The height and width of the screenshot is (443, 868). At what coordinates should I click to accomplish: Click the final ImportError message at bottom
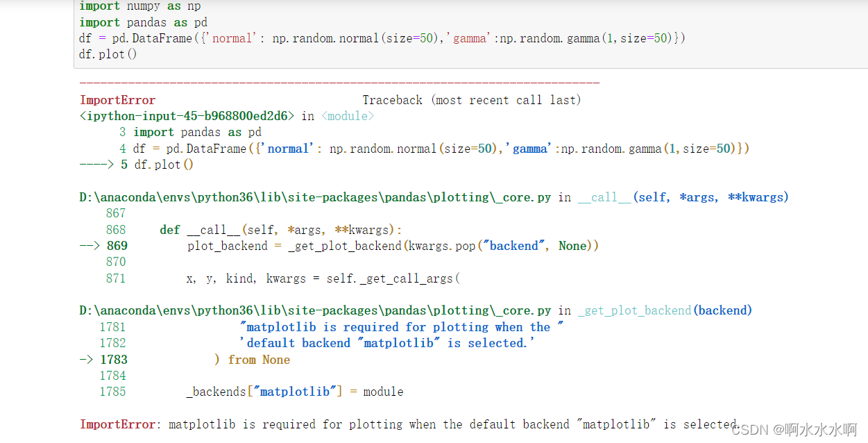[409, 424]
